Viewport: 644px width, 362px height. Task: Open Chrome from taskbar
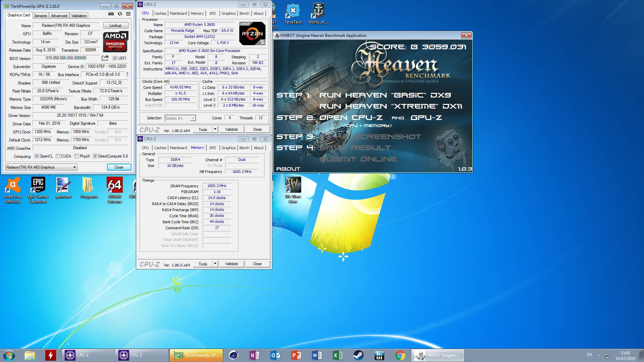pos(400,355)
